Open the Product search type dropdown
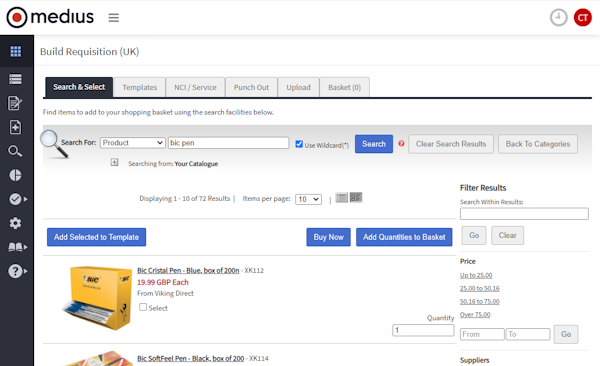This screenshot has width=600, height=366. (132, 143)
